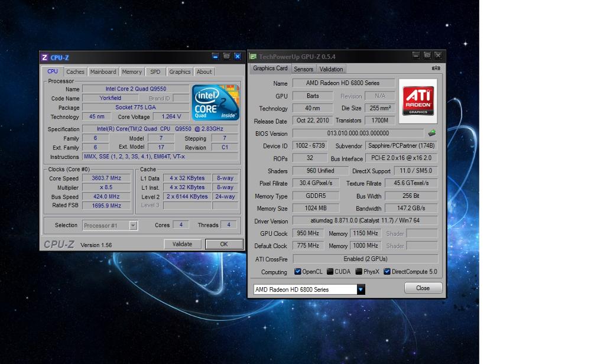Click the ATI Radeon graphics logo
Screen dimensions: 591x364
[x=418, y=101]
